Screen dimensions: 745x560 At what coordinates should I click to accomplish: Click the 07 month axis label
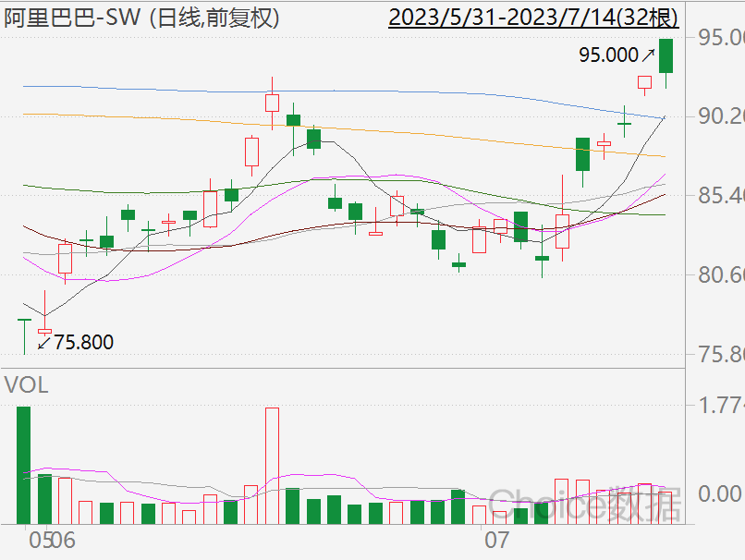coord(496,541)
